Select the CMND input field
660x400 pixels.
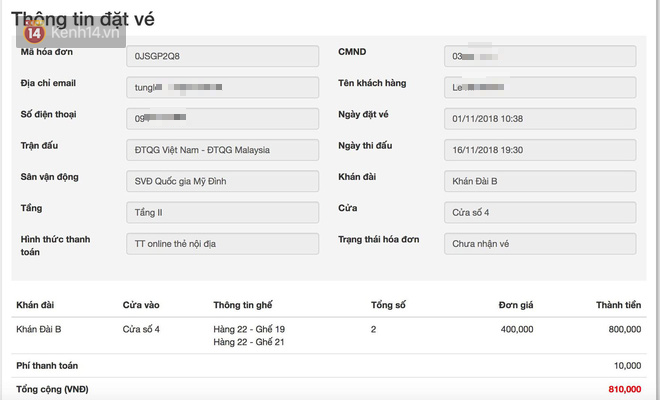pos(540,57)
